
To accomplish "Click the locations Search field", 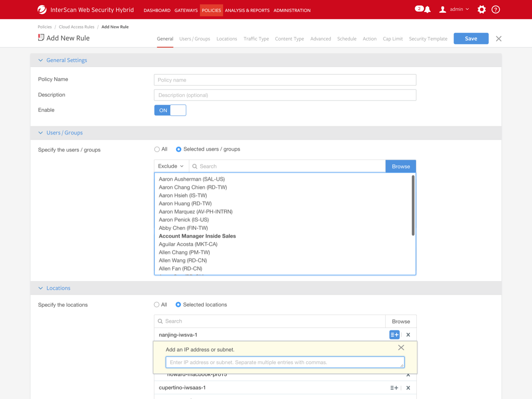I will 270,322.
